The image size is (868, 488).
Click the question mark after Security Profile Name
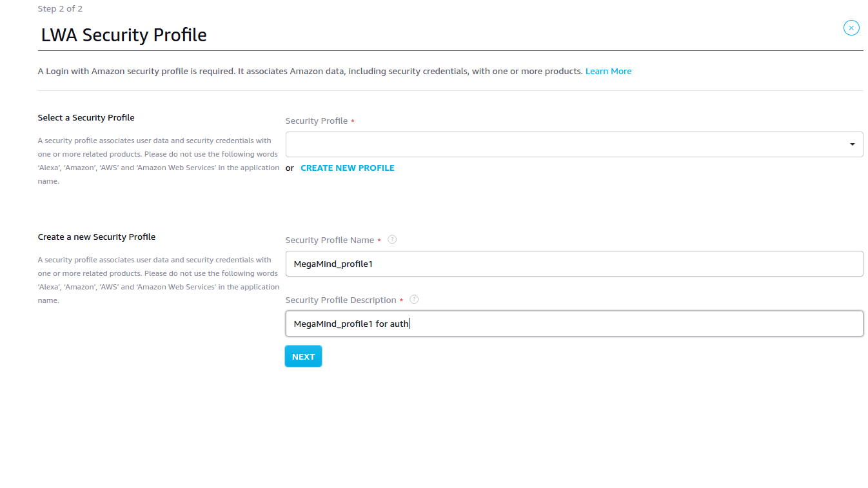[x=392, y=239]
